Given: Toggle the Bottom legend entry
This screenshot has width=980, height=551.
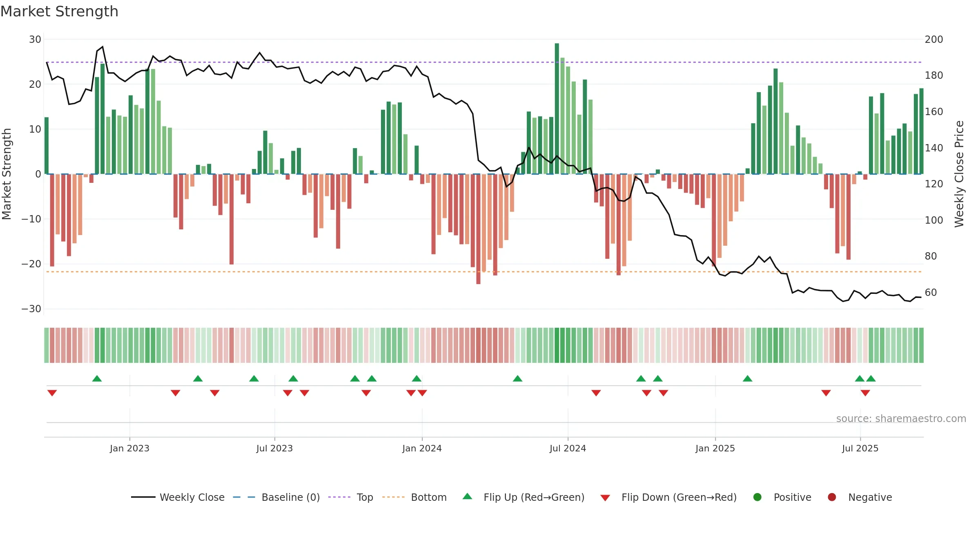Looking at the screenshot, I should 414,497.
